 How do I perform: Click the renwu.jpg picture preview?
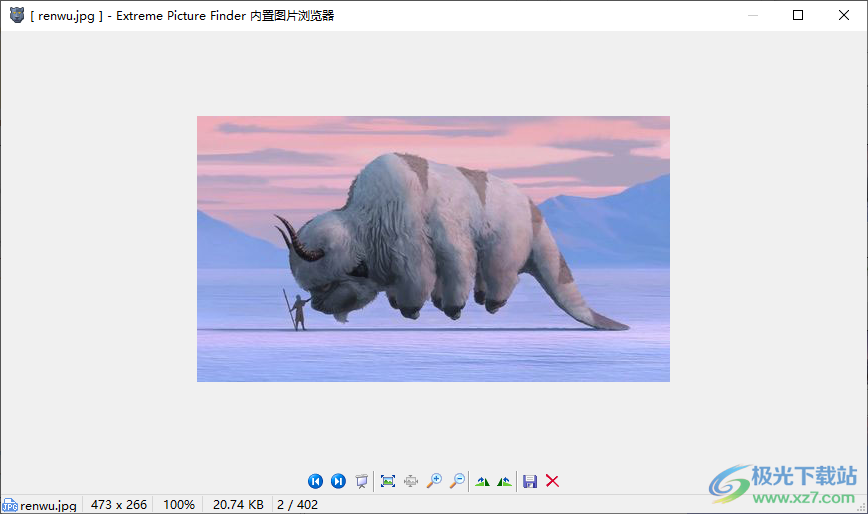[x=433, y=249]
